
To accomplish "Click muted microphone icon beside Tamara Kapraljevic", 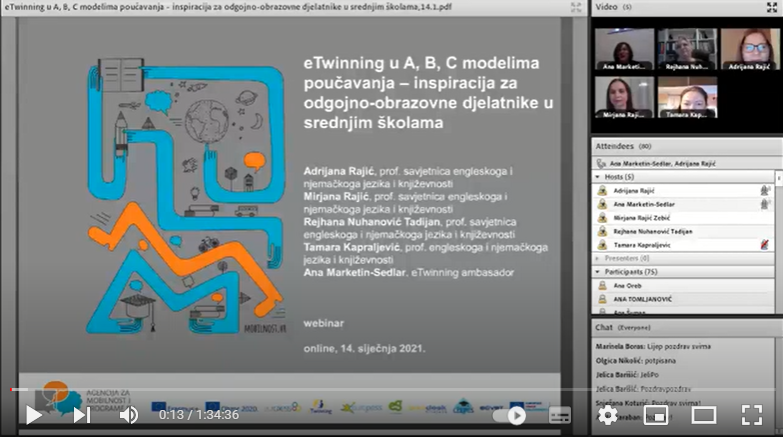I will [765, 245].
